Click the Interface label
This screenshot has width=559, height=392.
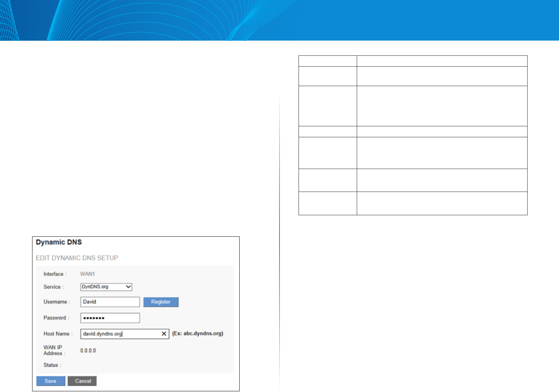click(55, 274)
